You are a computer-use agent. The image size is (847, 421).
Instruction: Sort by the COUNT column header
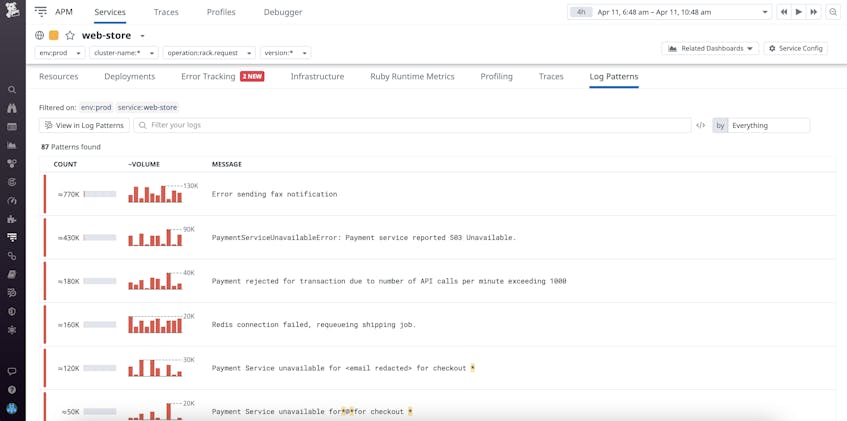pyautogui.click(x=65, y=164)
